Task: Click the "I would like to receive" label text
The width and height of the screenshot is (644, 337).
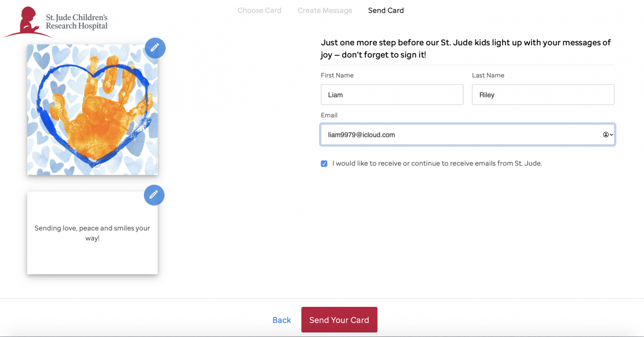Action: [x=437, y=163]
